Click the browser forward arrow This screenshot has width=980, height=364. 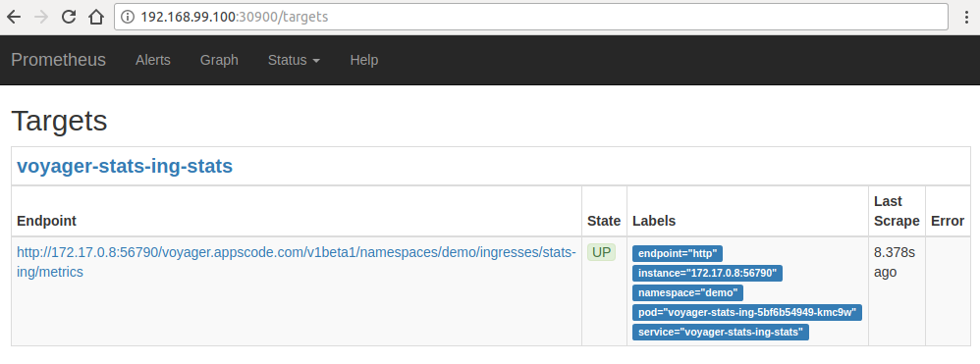(40, 17)
